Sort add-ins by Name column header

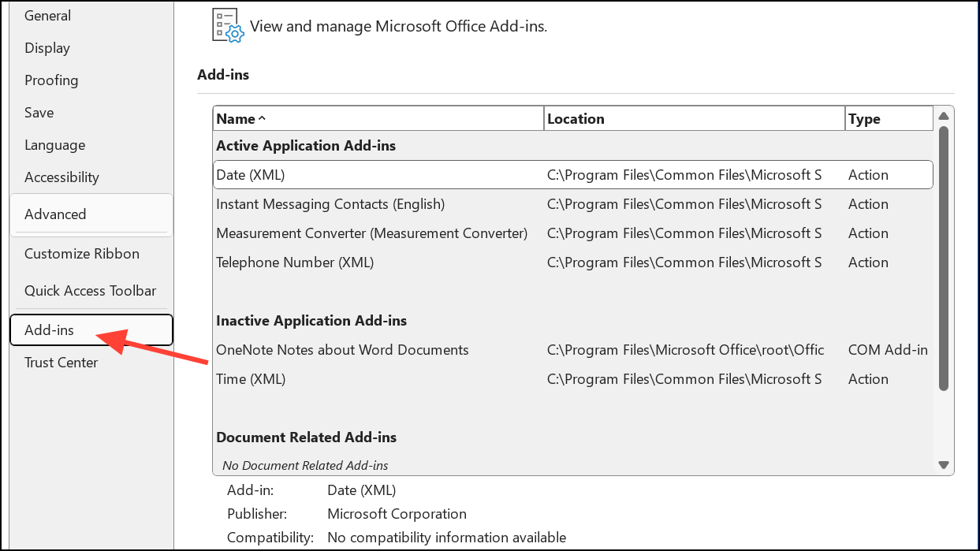point(378,119)
